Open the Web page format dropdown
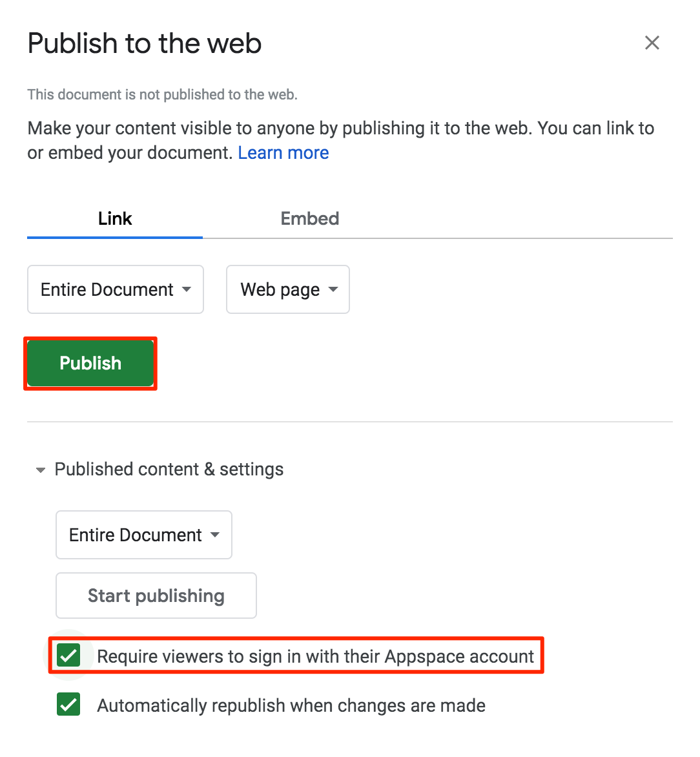The width and height of the screenshot is (700, 757). 288,289
